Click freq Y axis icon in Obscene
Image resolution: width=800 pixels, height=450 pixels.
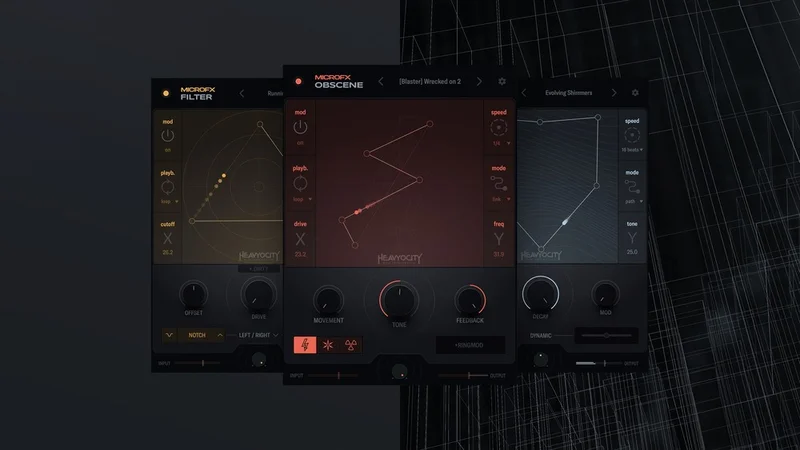tap(498, 239)
